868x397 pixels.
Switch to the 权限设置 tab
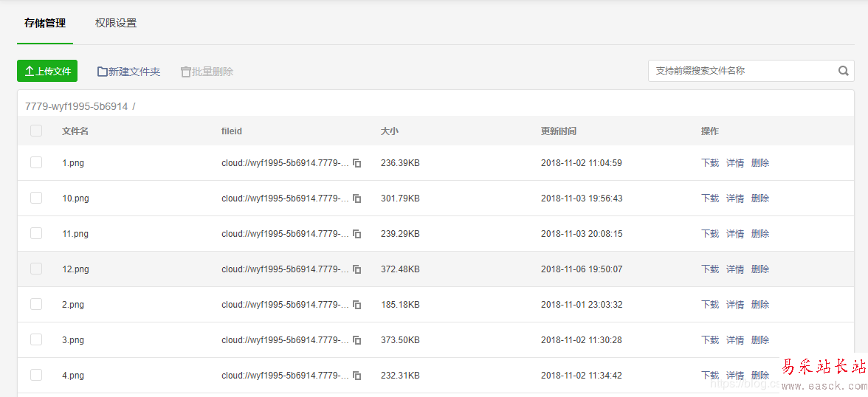pos(116,23)
